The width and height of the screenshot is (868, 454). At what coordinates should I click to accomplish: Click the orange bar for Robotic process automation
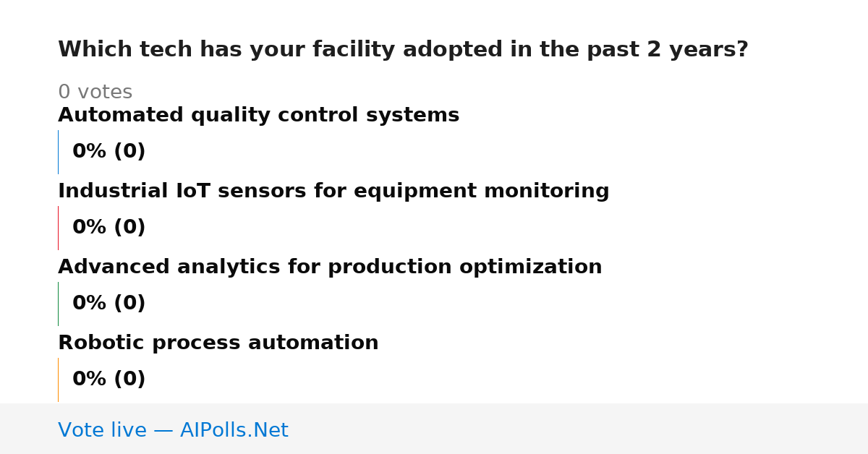click(x=58, y=380)
